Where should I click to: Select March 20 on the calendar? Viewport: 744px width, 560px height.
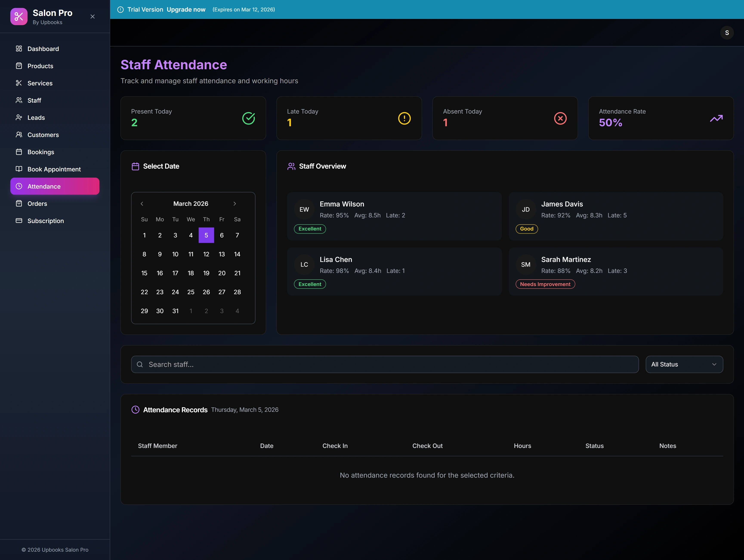(x=222, y=273)
